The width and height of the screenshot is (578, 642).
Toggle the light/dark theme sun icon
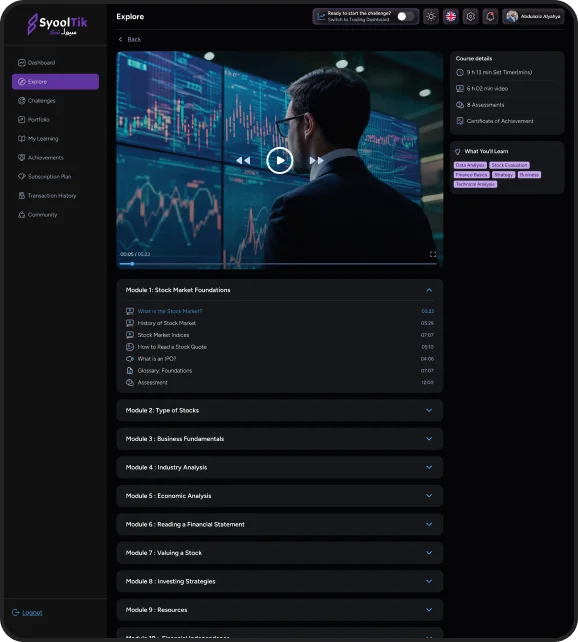[x=431, y=16]
